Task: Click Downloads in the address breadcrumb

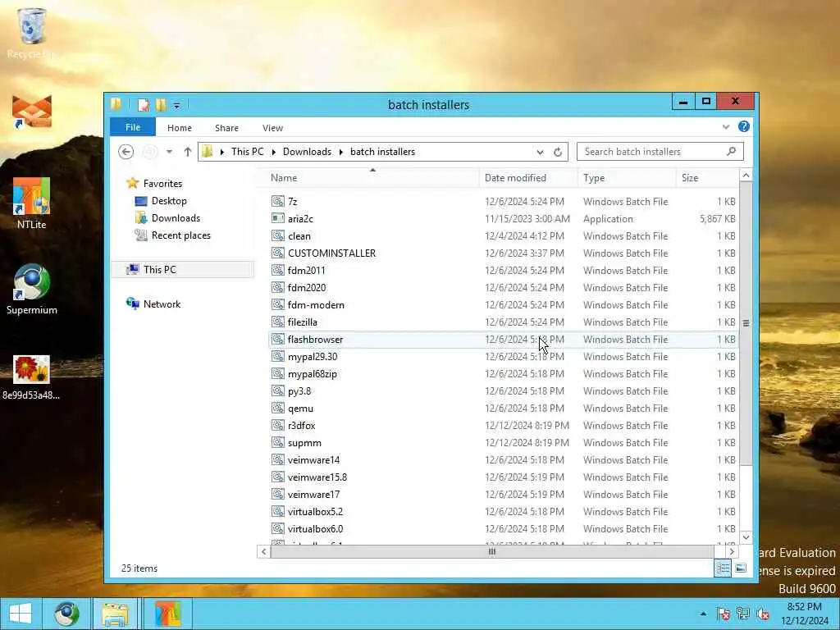Action: point(307,152)
